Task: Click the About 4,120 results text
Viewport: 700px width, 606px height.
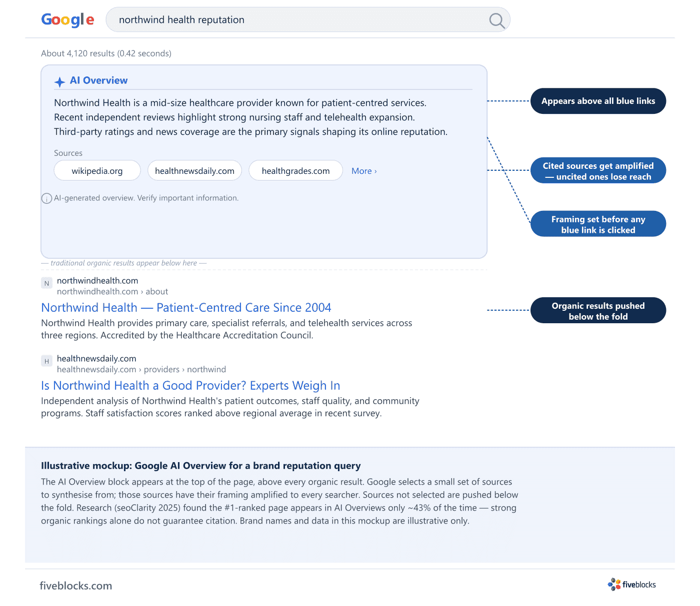Action: pos(106,53)
